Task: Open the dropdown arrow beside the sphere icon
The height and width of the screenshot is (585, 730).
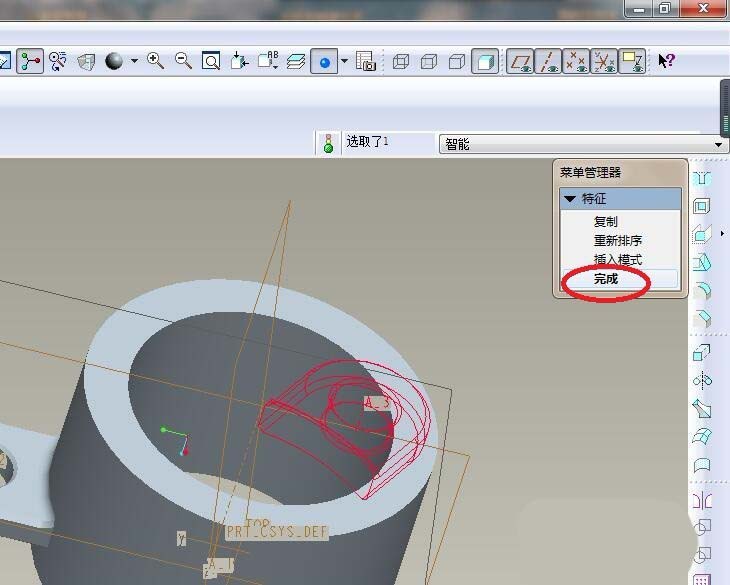Action: pos(135,61)
